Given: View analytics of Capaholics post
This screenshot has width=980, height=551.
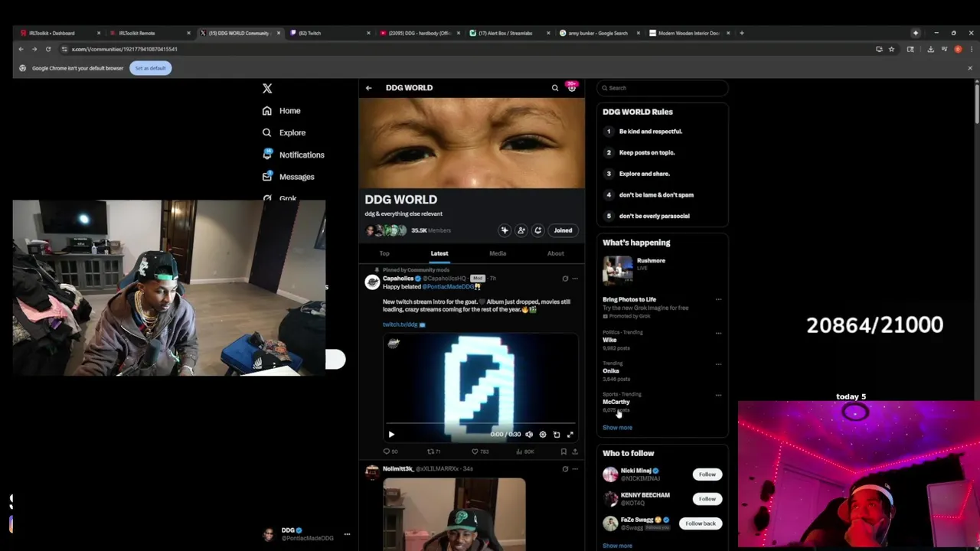Looking at the screenshot, I should [x=524, y=452].
